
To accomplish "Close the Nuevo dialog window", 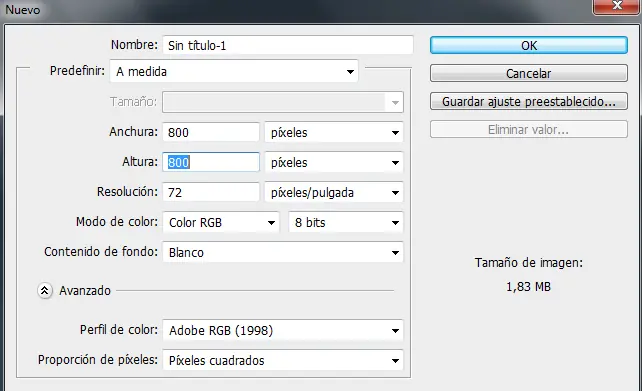I will [x=617, y=6].
